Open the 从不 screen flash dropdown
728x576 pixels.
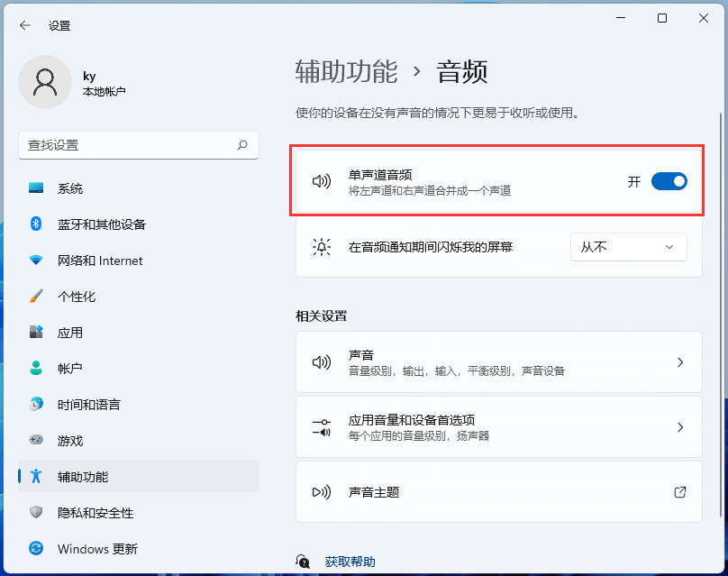(628, 247)
